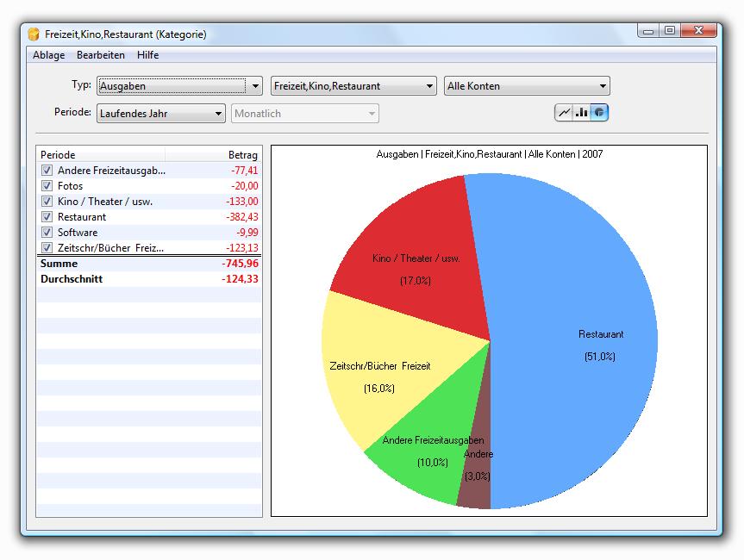Viewport: 744px width, 560px height.
Task: Open the Hilfe menu
Action: point(147,55)
